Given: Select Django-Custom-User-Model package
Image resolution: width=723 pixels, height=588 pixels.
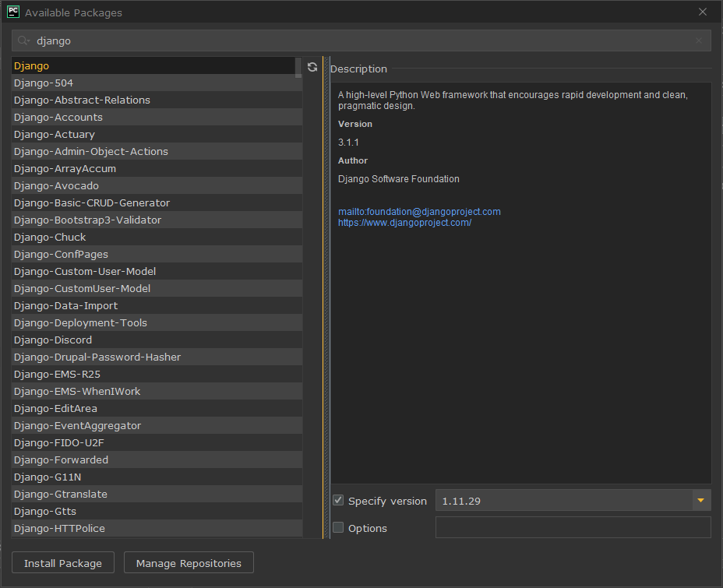Looking at the screenshot, I should (x=157, y=272).
